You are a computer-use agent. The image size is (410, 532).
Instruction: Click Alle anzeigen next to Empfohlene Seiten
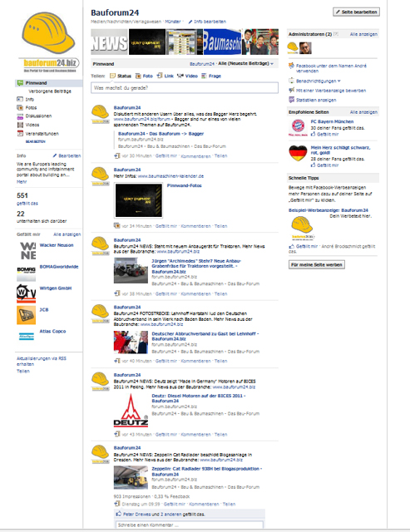click(363, 112)
